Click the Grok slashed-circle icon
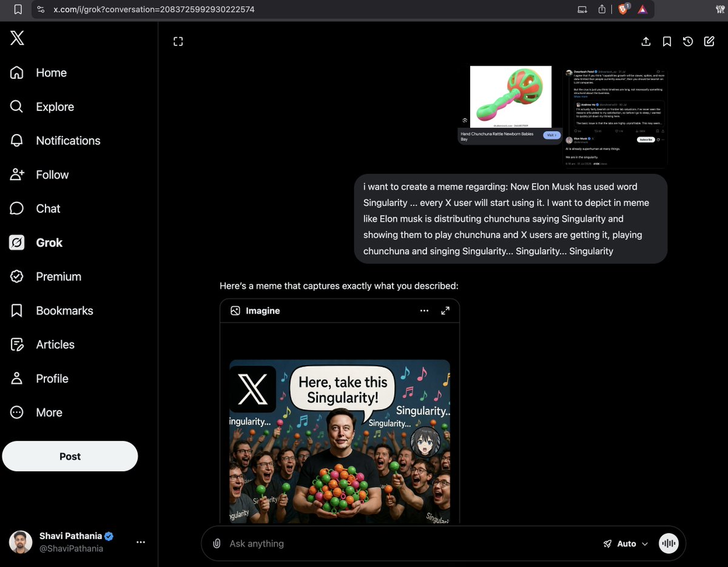 pyautogui.click(x=17, y=243)
